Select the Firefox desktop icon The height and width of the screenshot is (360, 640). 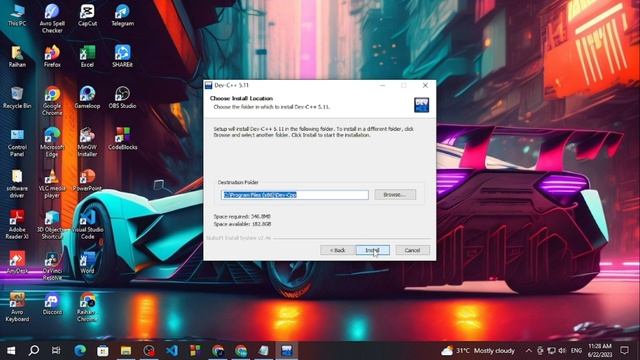(x=52, y=57)
